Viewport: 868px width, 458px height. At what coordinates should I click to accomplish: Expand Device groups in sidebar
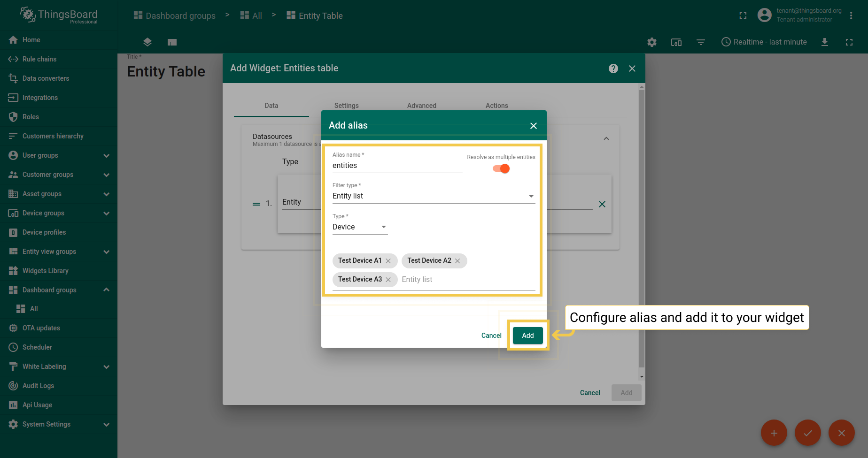[107, 213]
